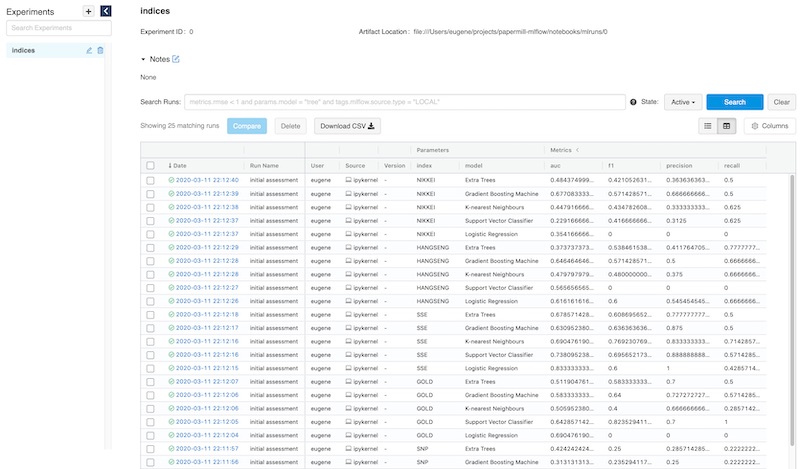Switch to compact list view icon

click(x=708, y=126)
